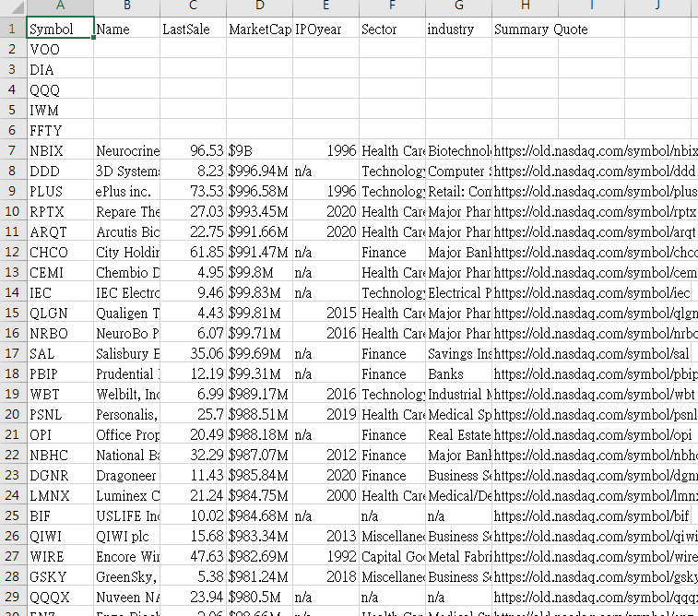698x616 pixels.
Task: Select the Neurocrine name cell
Action: (x=127, y=150)
